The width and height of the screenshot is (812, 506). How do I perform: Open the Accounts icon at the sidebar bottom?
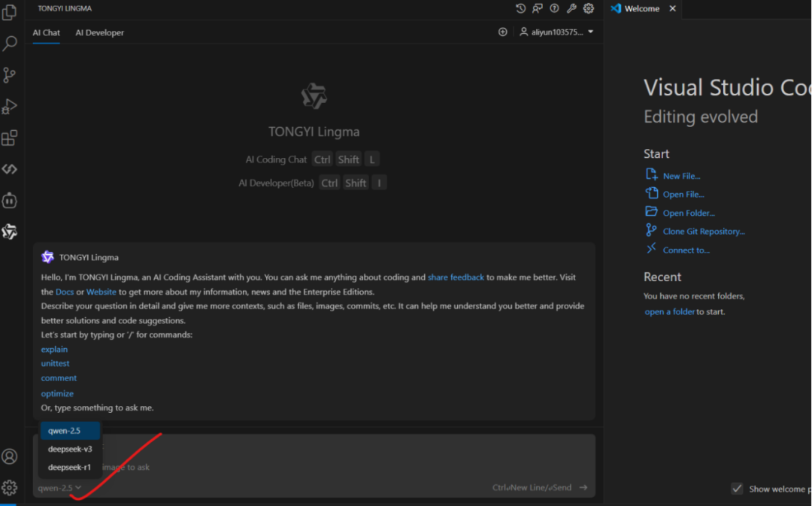coord(9,456)
